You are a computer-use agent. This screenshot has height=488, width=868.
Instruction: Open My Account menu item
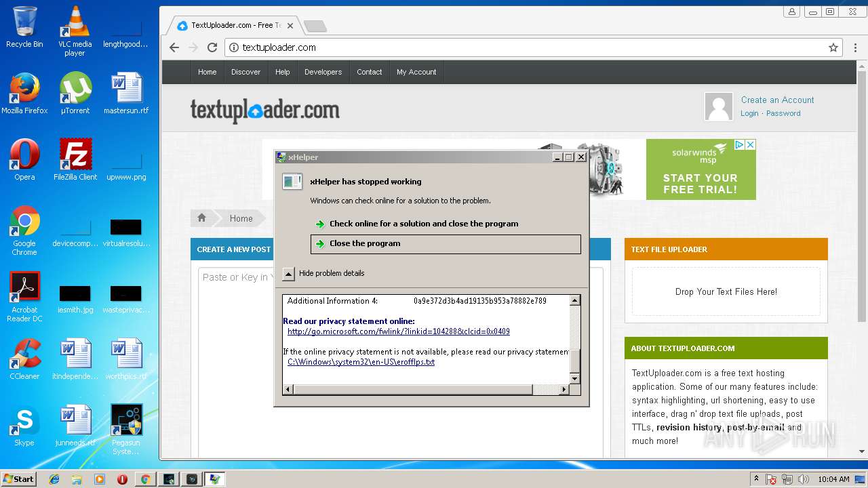coord(416,72)
